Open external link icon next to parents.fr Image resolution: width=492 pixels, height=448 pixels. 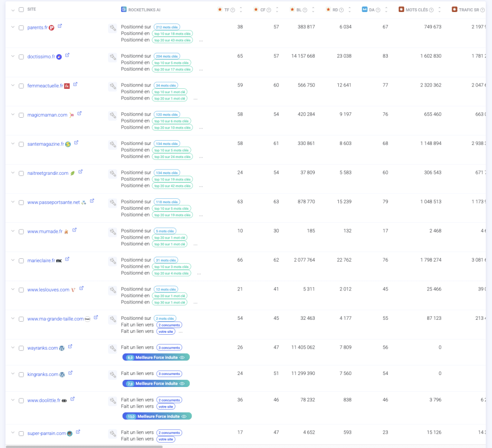click(60, 26)
